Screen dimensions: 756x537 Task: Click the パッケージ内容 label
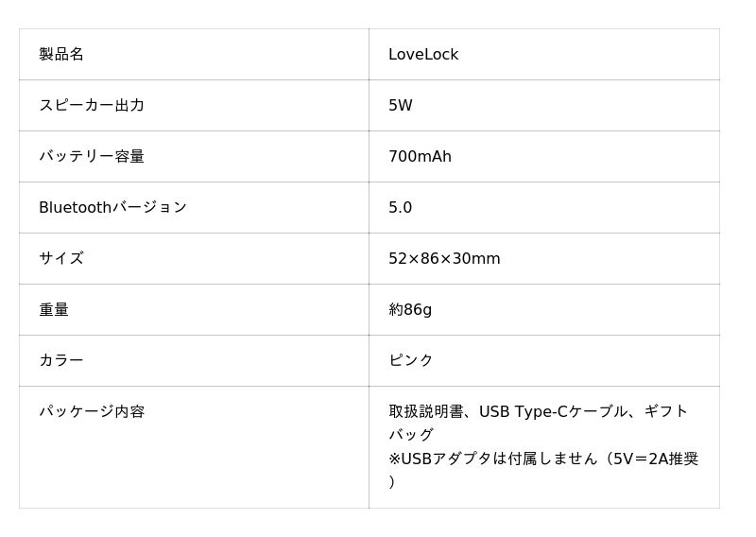(x=92, y=412)
